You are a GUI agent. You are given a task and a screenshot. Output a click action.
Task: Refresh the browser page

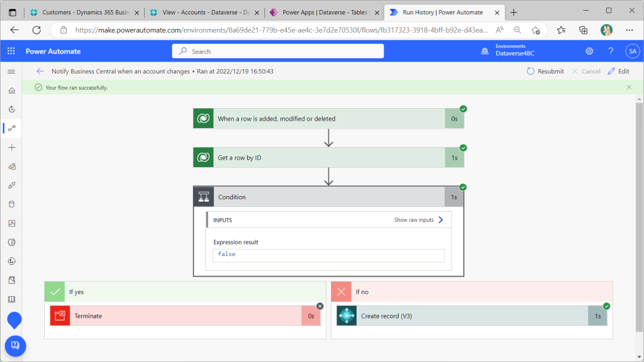(x=36, y=30)
